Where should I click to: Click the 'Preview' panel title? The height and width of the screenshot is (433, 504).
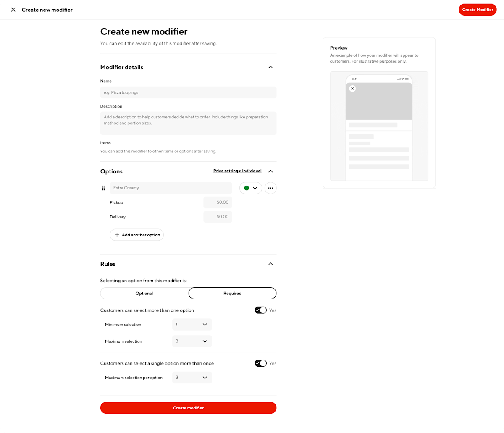point(339,48)
